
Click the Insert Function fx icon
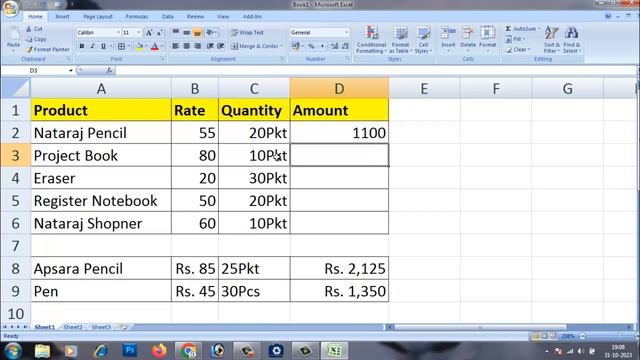109,71
